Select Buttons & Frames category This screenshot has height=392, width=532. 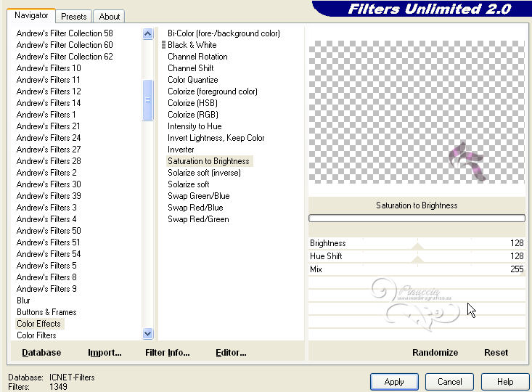point(46,312)
